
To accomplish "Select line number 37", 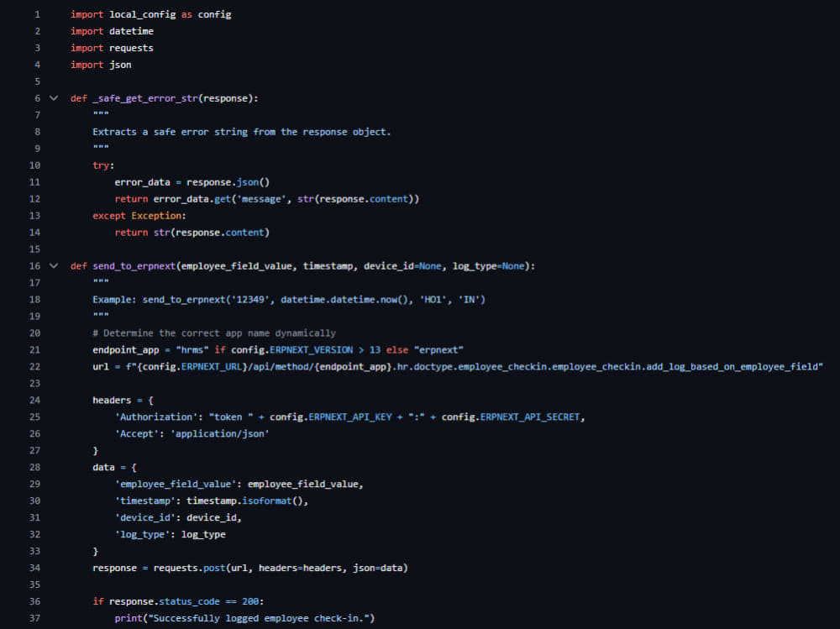I will coord(34,618).
